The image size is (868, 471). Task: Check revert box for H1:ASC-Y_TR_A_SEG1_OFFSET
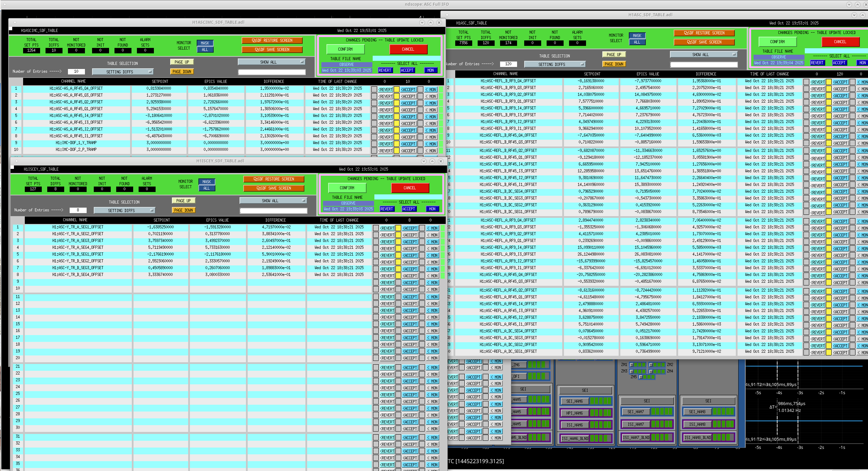pos(376,228)
